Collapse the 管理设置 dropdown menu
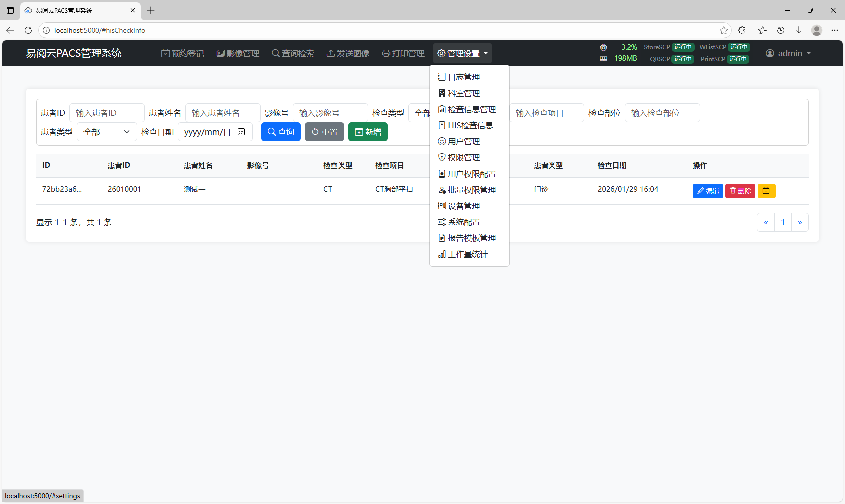Image resolution: width=845 pixels, height=504 pixels. tap(462, 53)
